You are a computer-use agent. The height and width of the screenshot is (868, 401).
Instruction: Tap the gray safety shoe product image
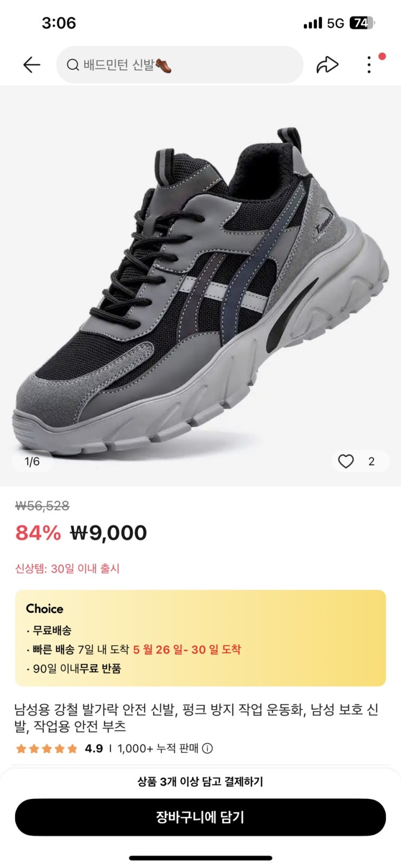pyautogui.click(x=200, y=286)
